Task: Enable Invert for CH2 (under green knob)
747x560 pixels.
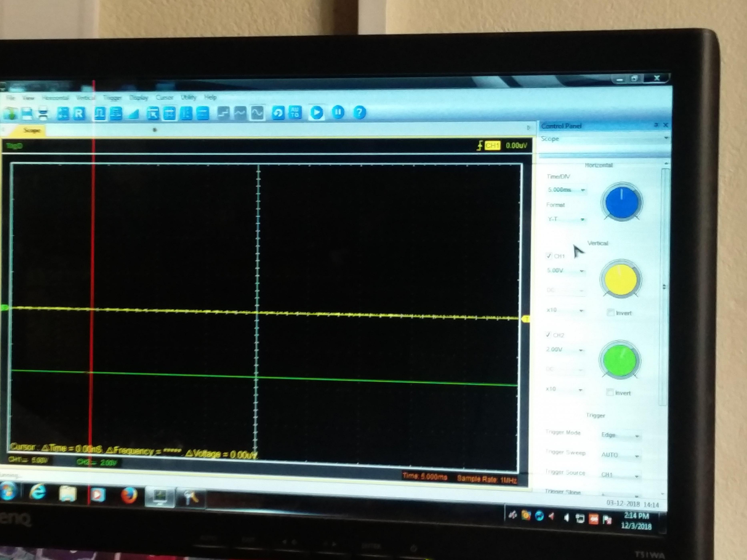Action: [x=610, y=392]
